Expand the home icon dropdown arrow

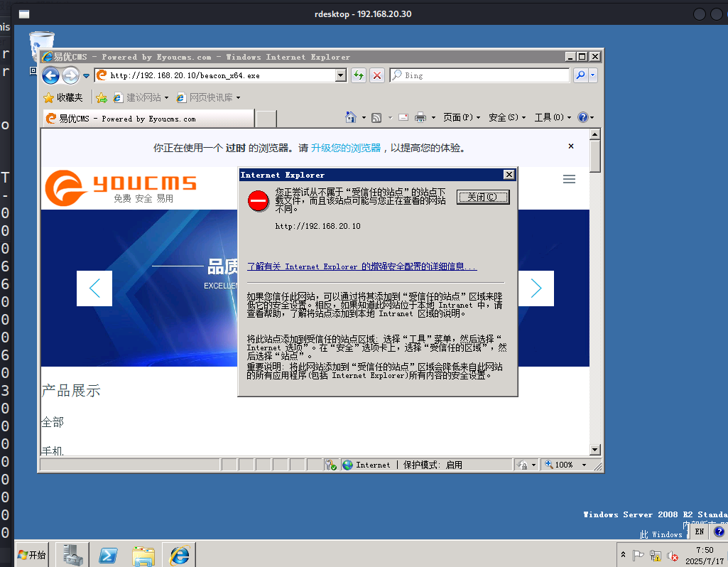coord(364,117)
